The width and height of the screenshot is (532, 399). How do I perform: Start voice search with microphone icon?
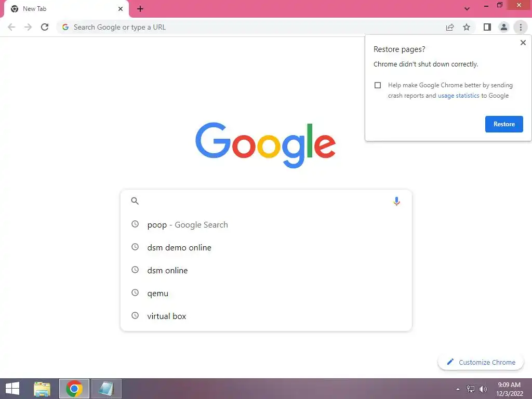click(396, 201)
